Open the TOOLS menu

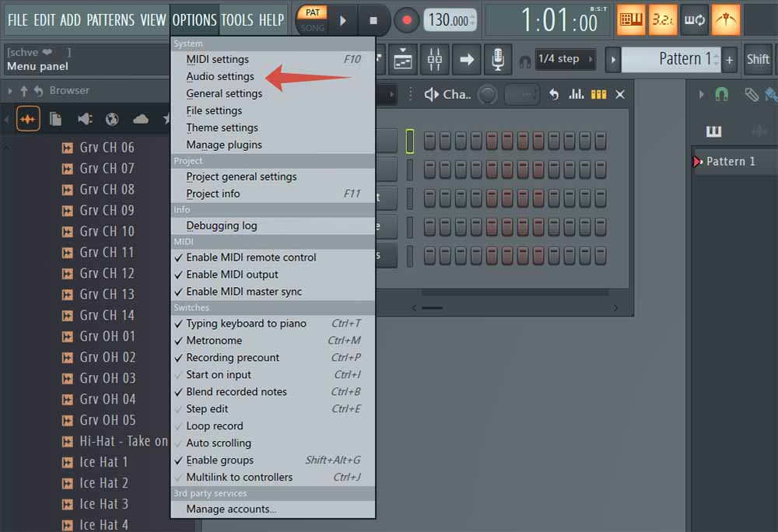pyautogui.click(x=237, y=20)
